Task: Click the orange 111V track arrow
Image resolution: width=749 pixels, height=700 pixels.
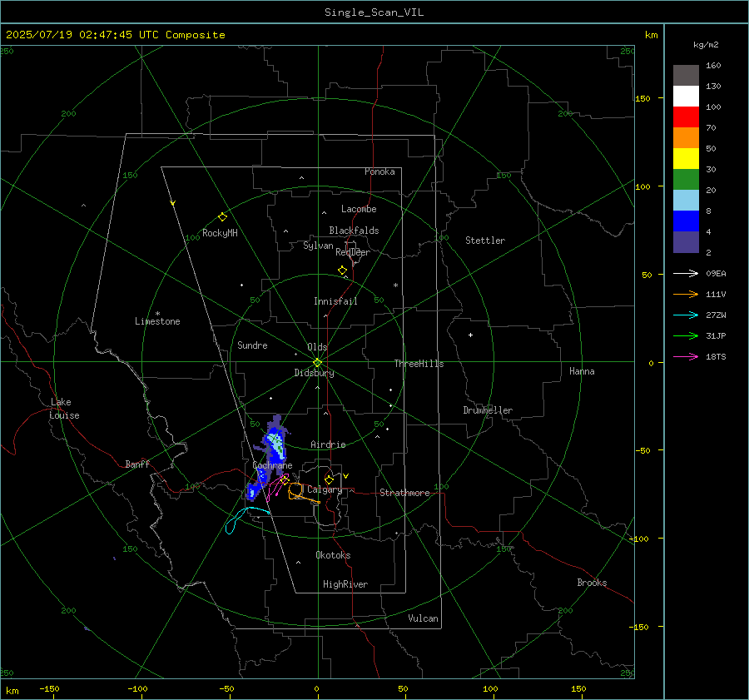Action: pos(686,295)
